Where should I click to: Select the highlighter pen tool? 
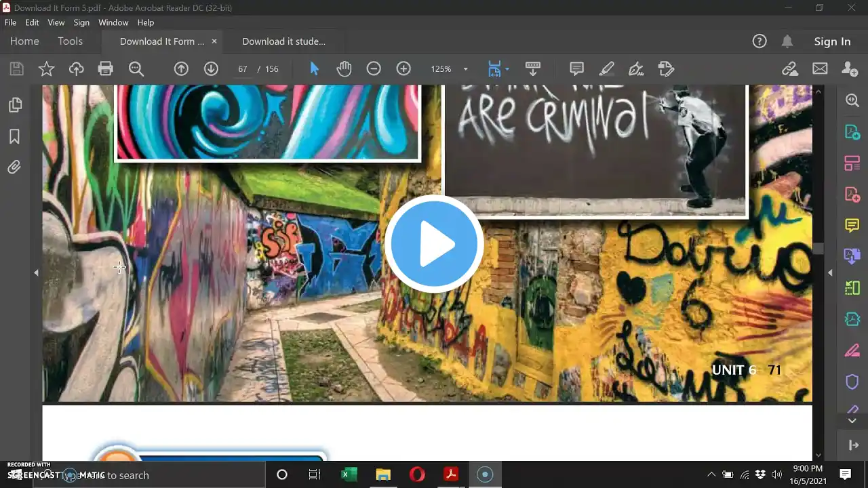(606, 68)
